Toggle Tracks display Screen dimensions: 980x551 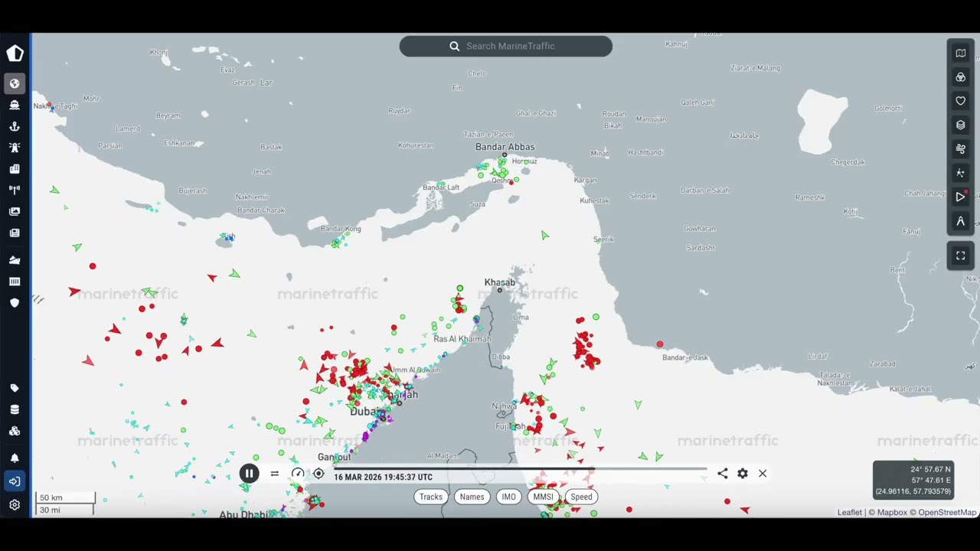[430, 497]
